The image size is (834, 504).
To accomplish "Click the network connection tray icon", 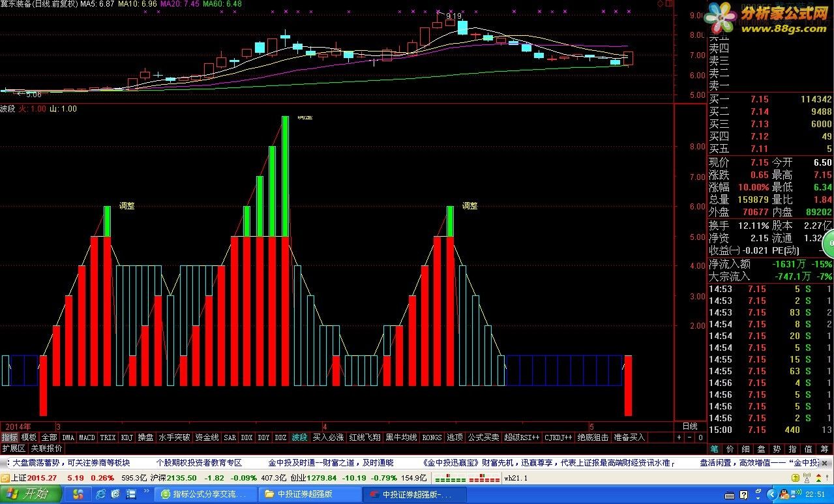I will (x=796, y=493).
